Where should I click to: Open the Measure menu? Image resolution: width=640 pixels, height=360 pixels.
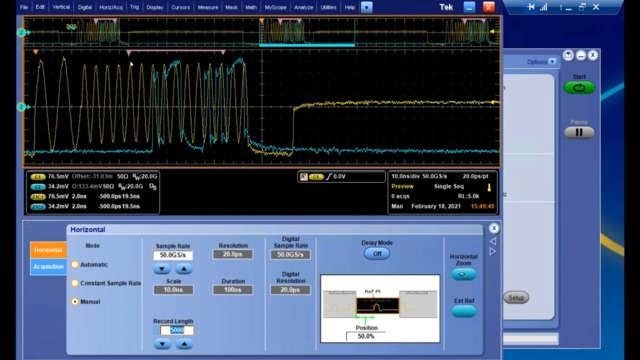208,7
